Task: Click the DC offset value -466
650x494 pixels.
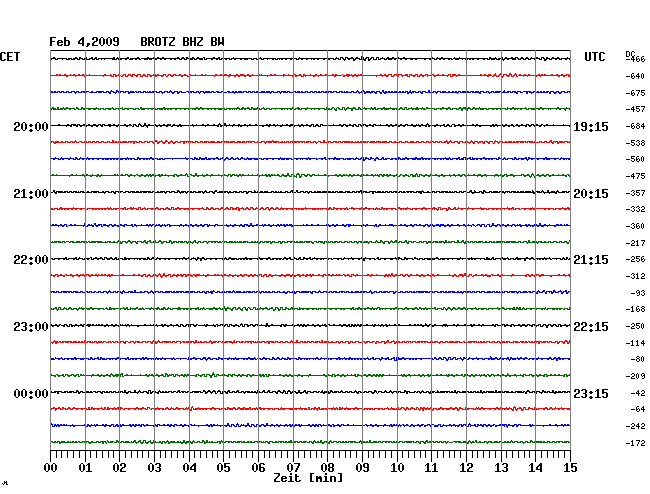Action: pos(635,60)
